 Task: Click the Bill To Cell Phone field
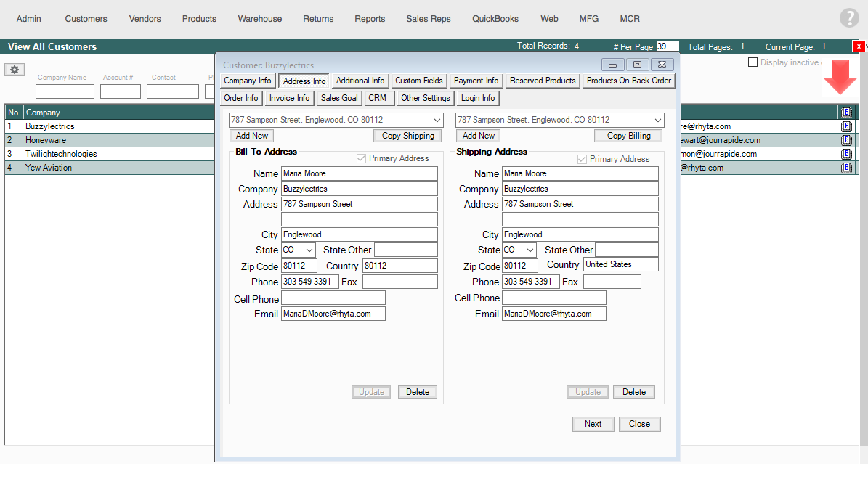pyautogui.click(x=333, y=298)
